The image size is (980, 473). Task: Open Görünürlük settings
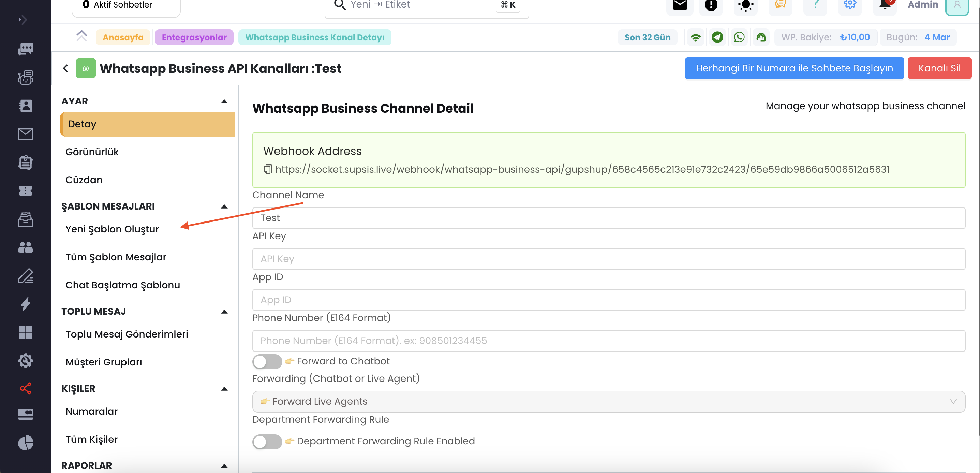(x=92, y=152)
